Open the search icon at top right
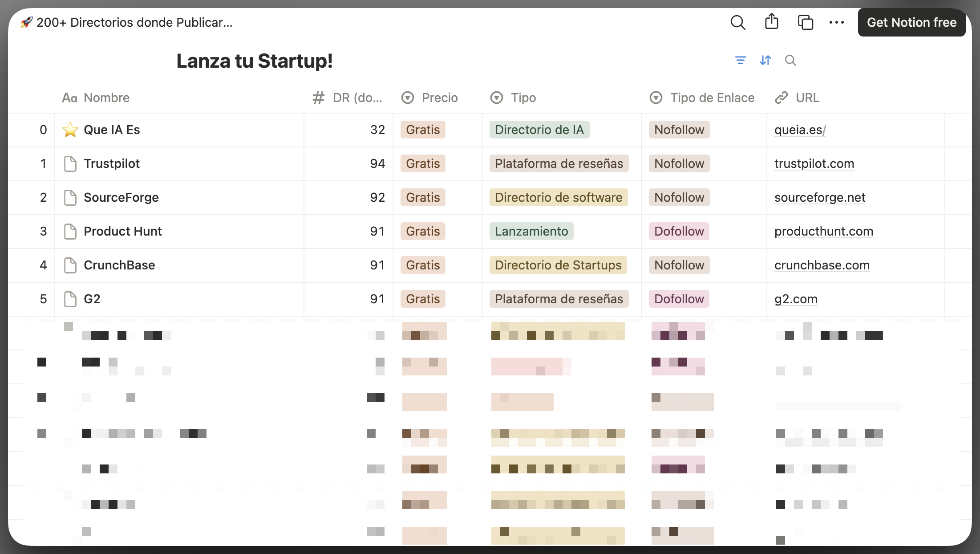980x554 pixels. pos(738,22)
